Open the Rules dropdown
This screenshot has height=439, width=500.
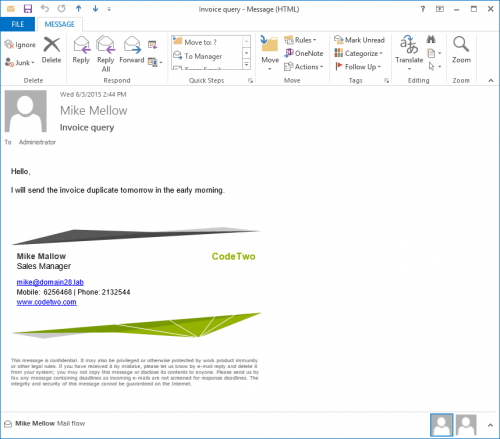pos(300,40)
